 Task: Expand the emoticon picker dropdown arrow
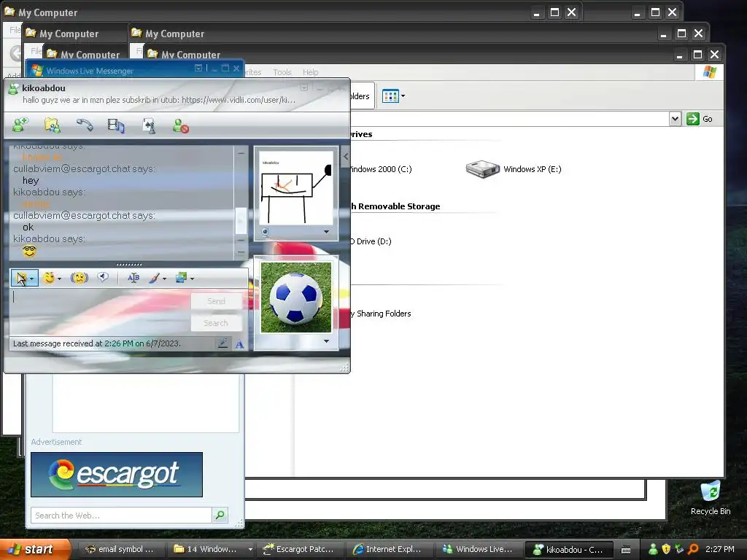click(59, 278)
